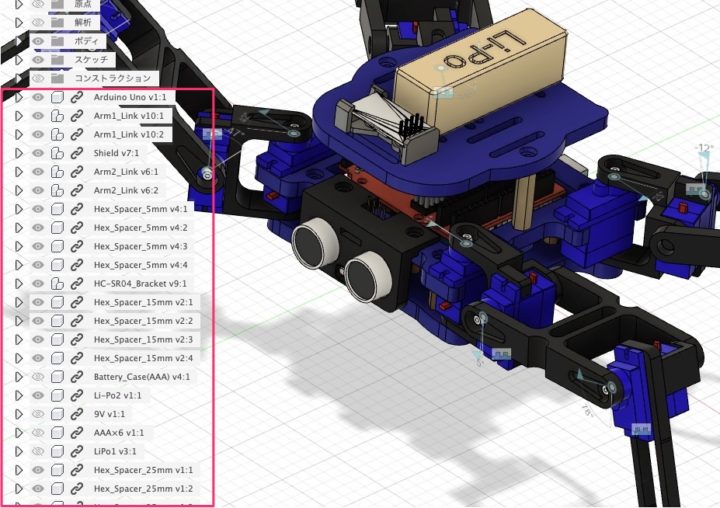Expand the Arduino Uno v1:1 node

(x=18, y=98)
